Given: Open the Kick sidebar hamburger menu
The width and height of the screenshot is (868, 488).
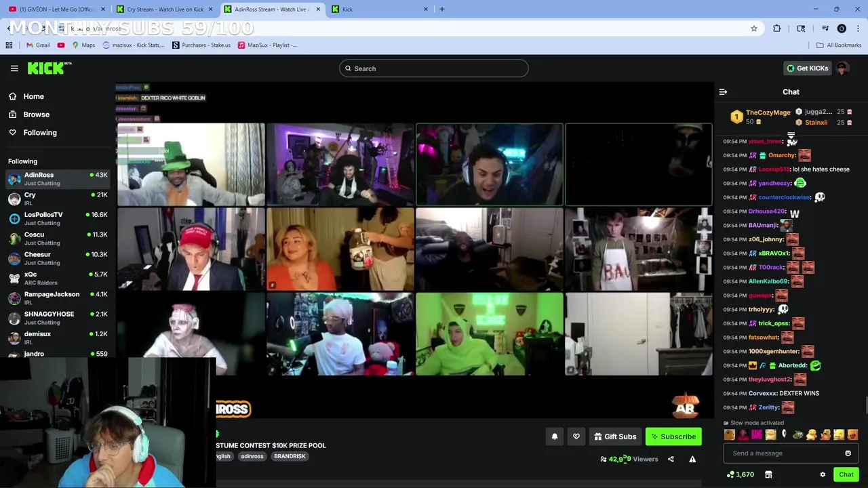Looking at the screenshot, I should [x=14, y=68].
